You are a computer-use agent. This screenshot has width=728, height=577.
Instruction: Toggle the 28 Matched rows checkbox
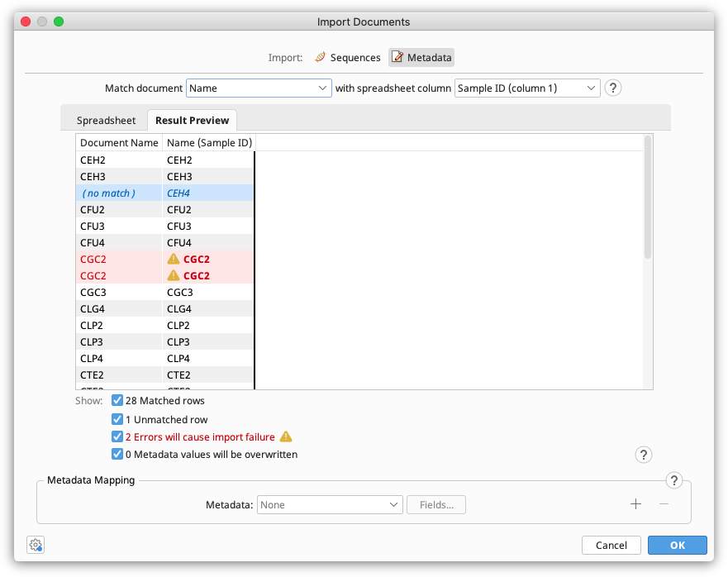pyautogui.click(x=117, y=400)
